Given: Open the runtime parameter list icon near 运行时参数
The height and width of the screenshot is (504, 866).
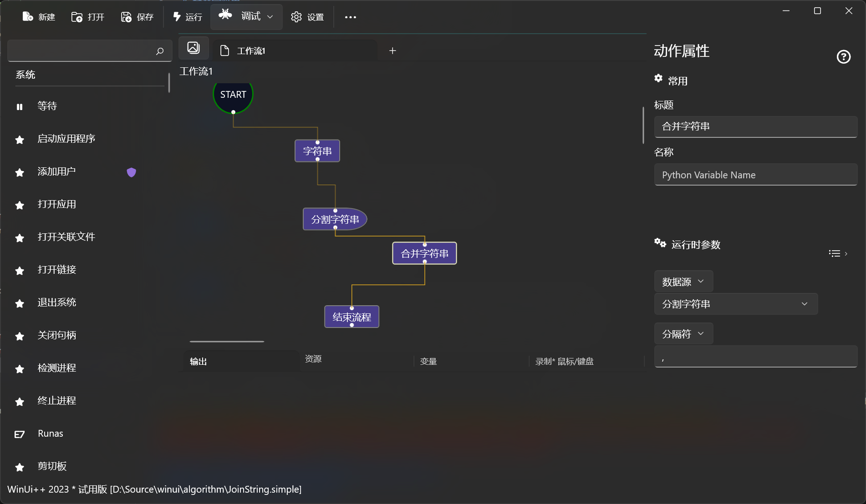Looking at the screenshot, I should click(835, 253).
